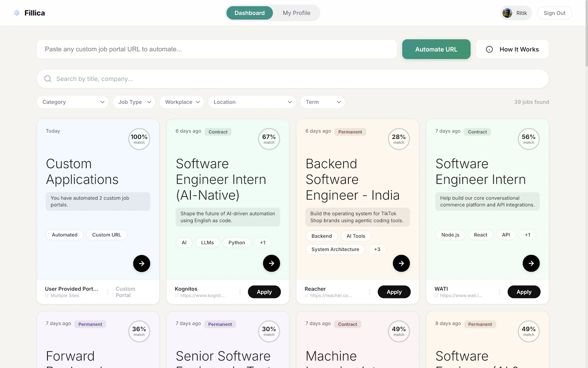Open Software Engineer Intern (AI-Native) arrow button

272,263
